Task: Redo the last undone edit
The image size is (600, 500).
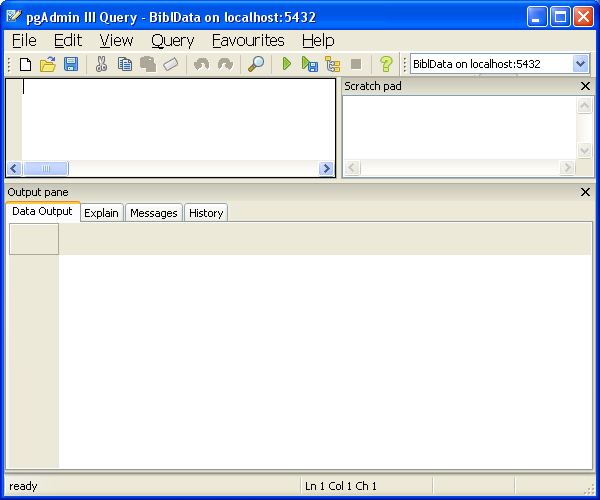Action: click(x=225, y=64)
